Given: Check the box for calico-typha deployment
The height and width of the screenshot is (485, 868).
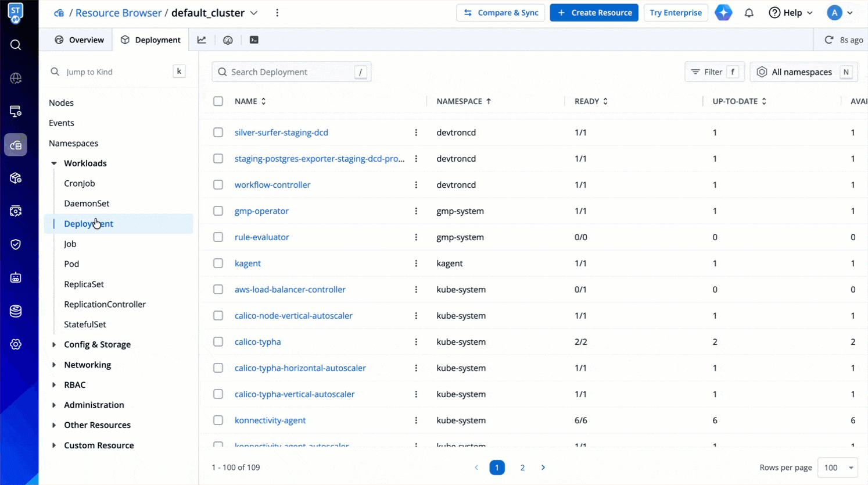Looking at the screenshot, I should [x=218, y=342].
